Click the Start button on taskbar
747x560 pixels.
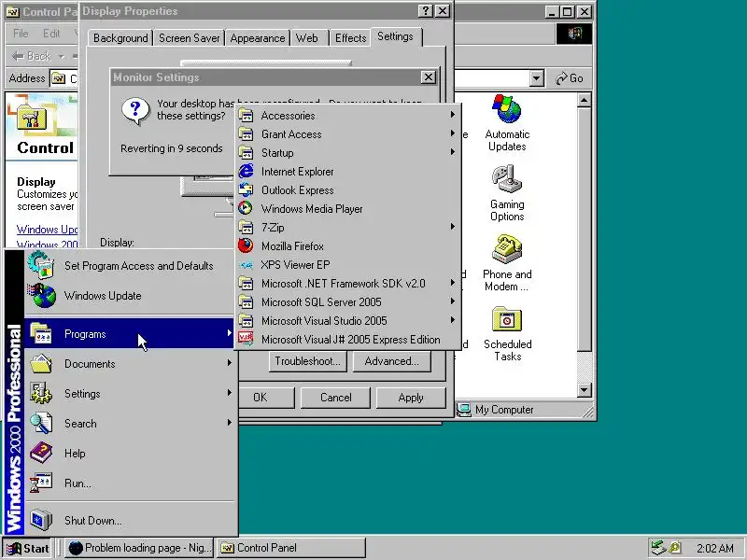pyautogui.click(x=28, y=549)
